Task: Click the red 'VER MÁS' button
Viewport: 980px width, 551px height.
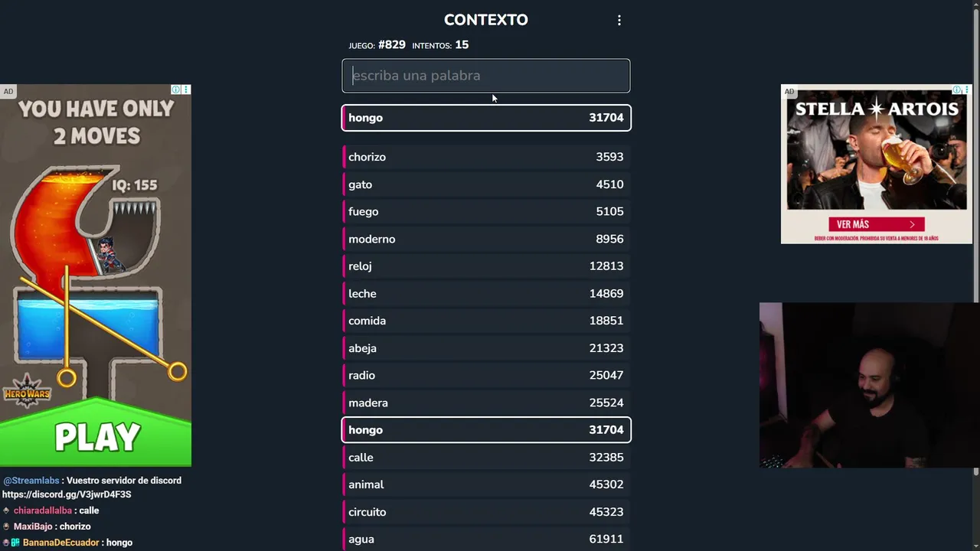Action: click(x=876, y=224)
